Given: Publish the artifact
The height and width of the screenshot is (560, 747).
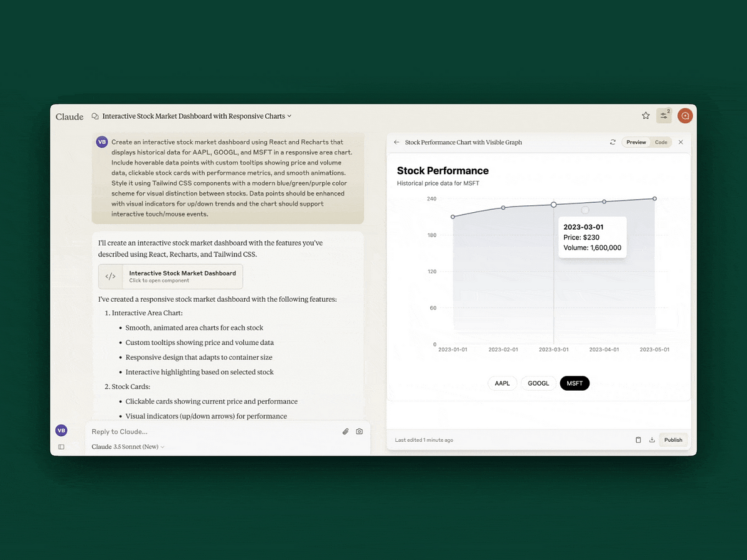Looking at the screenshot, I should coord(673,440).
